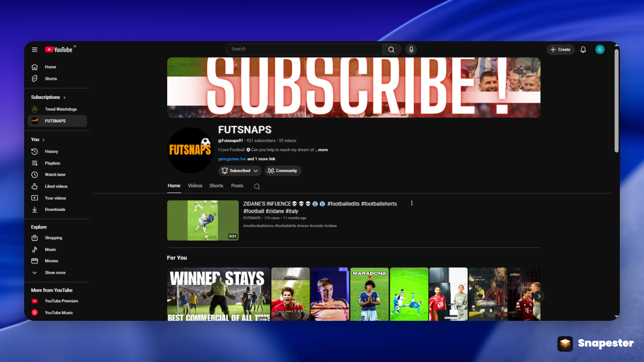Open the Winner Stays commercial thumbnail
This screenshot has height=362, width=644.
(x=219, y=294)
